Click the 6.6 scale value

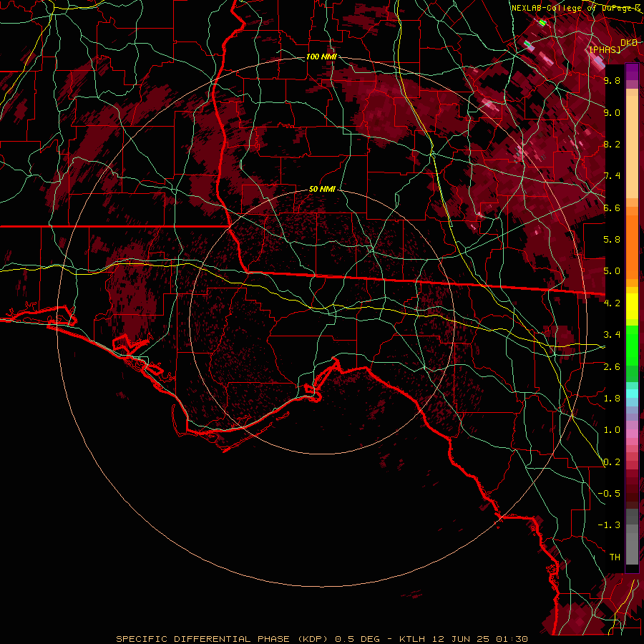click(x=612, y=208)
